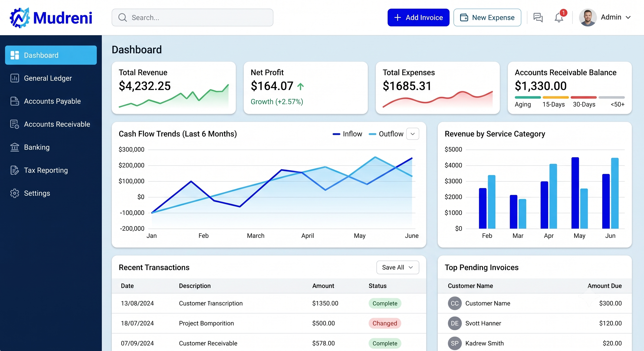Navigate to Banking
Image resolution: width=644 pixels, height=351 pixels.
pyautogui.click(x=51, y=147)
